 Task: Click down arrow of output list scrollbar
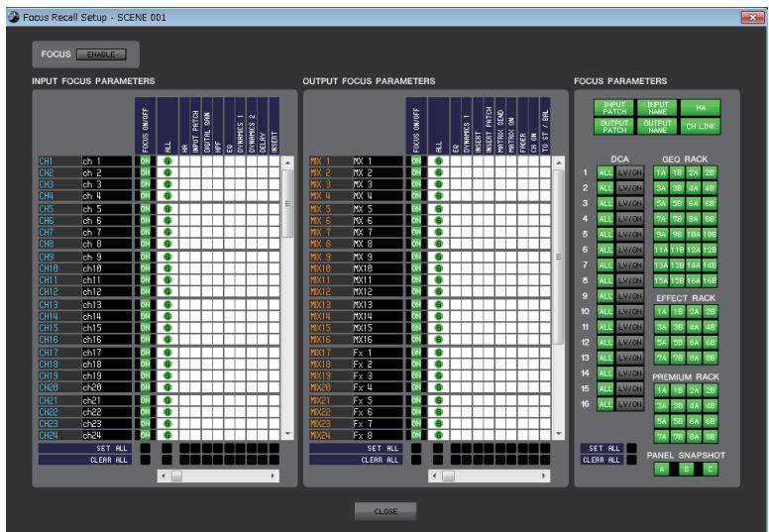point(559,434)
